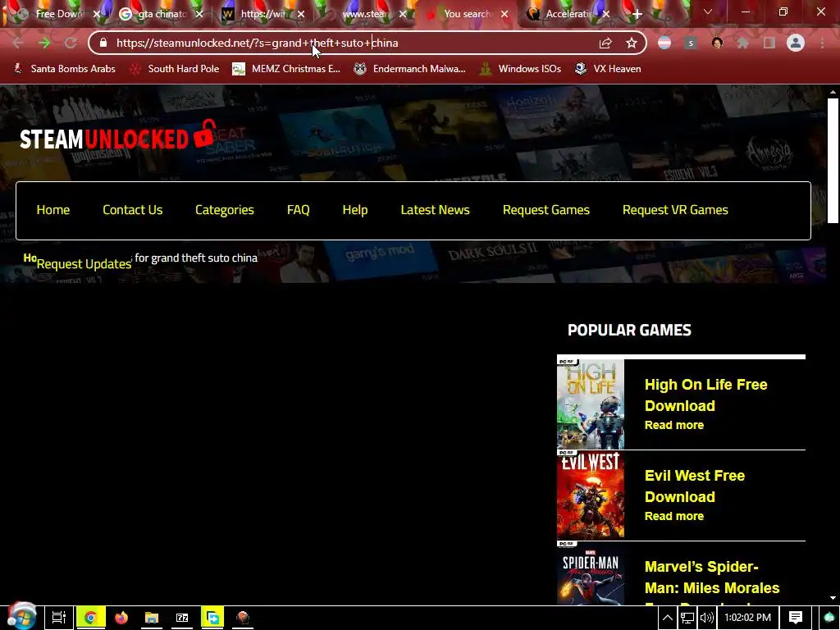Viewport: 840px width, 630px height.
Task: Open the FAQ page
Action: (x=299, y=210)
